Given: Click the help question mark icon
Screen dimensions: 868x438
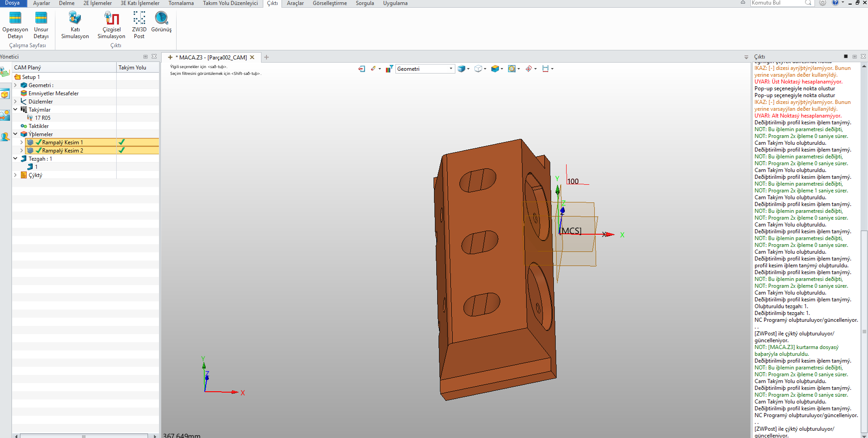Looking at the screenshot, I should (x=835, y=3).
